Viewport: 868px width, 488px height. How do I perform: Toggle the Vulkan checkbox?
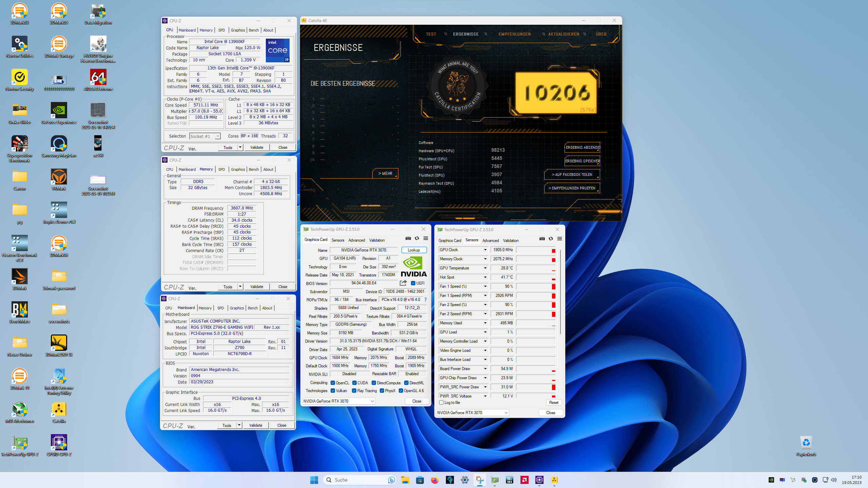[333, 391]
